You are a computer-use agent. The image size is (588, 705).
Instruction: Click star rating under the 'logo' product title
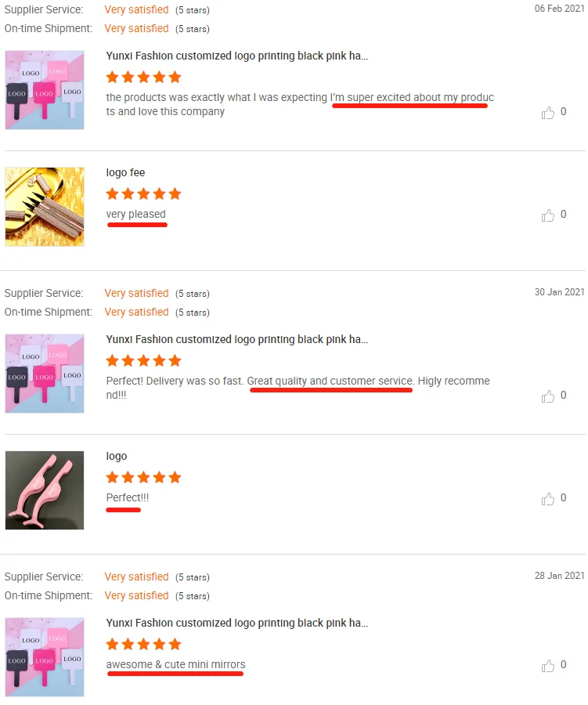tap(143, 477)
